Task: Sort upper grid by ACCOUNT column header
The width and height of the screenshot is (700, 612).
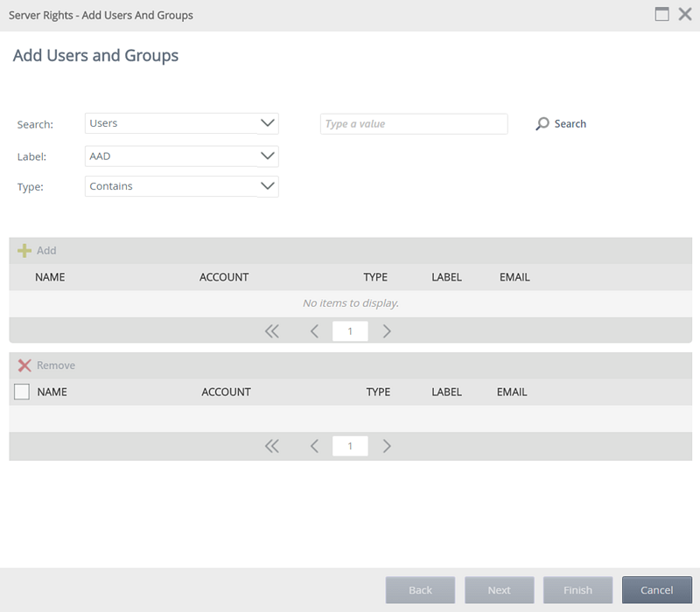Action: (224, 277)
